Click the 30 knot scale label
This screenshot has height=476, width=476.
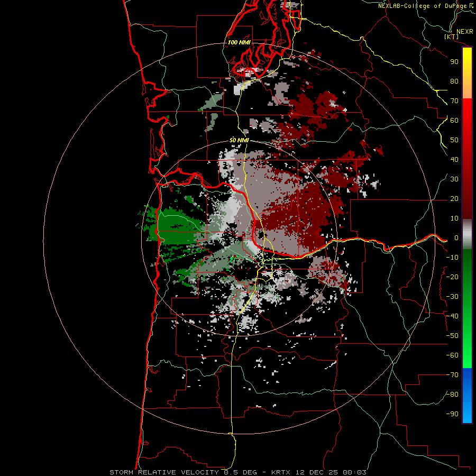(454, 179)
